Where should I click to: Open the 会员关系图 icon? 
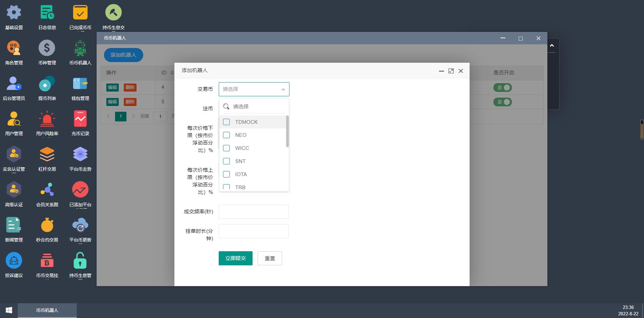pos(47,190)
